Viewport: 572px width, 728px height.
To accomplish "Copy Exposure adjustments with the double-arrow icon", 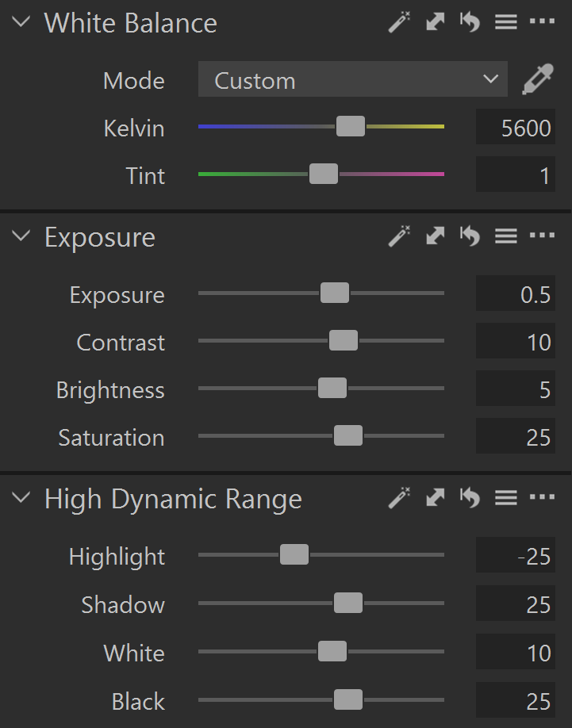I will tap(436, 236).
